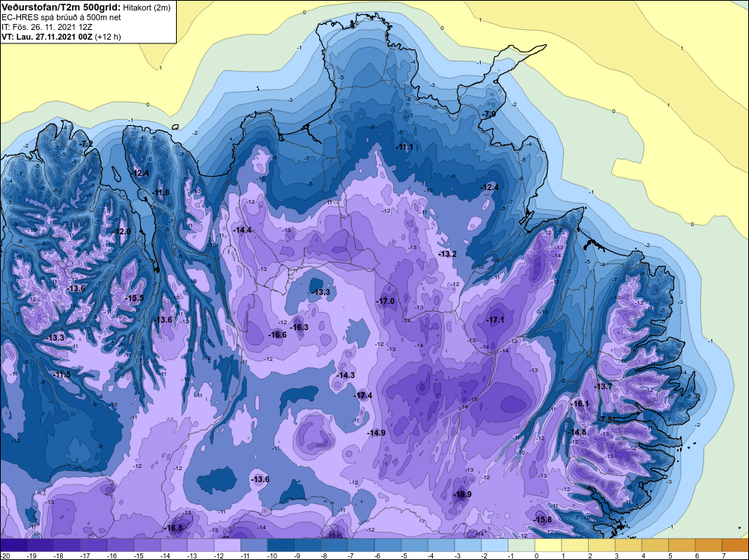Click the 'VT: Lau. 27.11.2021 00Z' valid time
Screen dimensions: 749x560
click(47, 37)
